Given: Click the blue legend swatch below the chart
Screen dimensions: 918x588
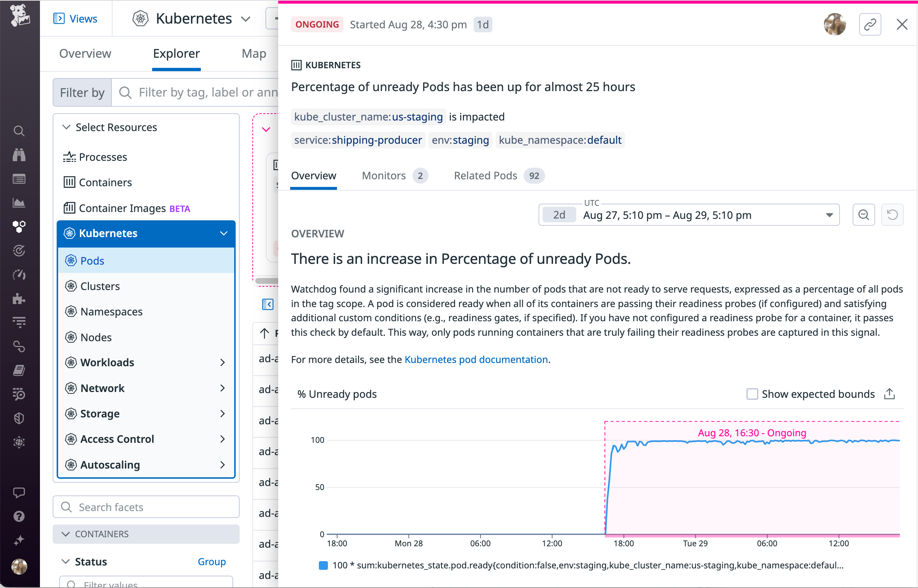Looking at the screenshot, I should point(323,565).
